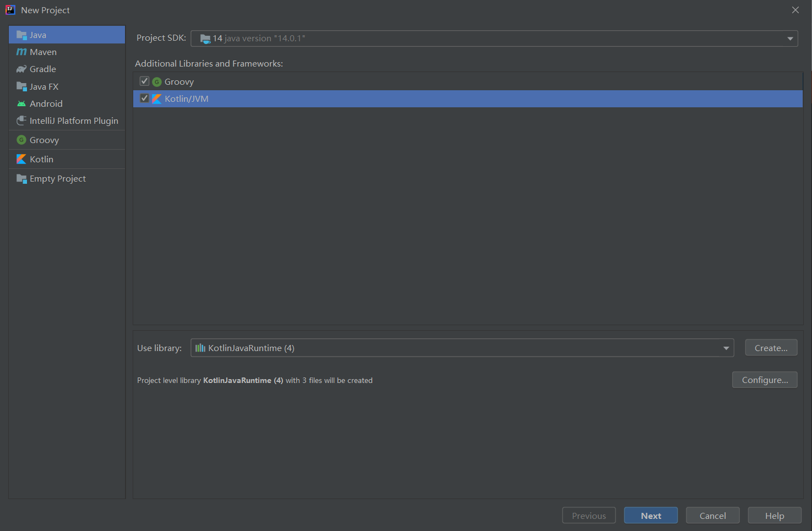Click the KotlinJavaRuntime (4) library text
The width and height of the screenshot is (812, 531).
pos(251,348)
